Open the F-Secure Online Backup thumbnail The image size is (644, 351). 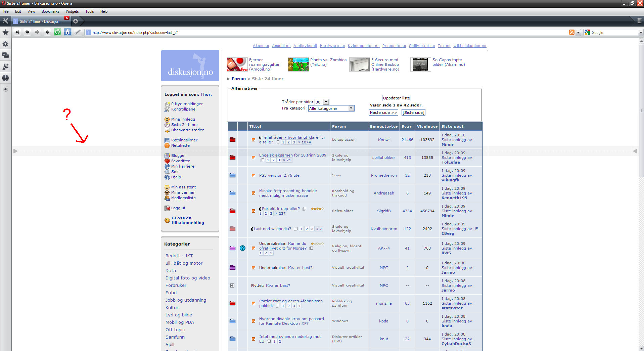click(x=359, y=64)
